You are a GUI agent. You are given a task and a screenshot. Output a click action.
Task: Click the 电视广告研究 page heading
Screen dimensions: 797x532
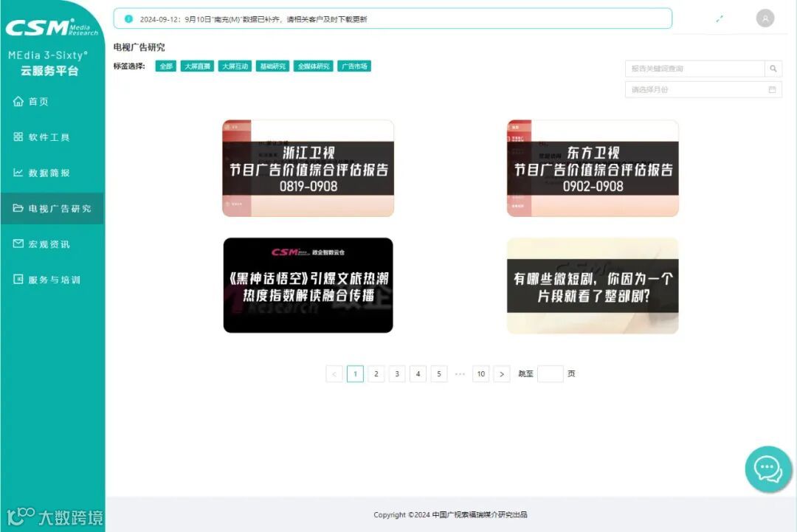(139, 47)
